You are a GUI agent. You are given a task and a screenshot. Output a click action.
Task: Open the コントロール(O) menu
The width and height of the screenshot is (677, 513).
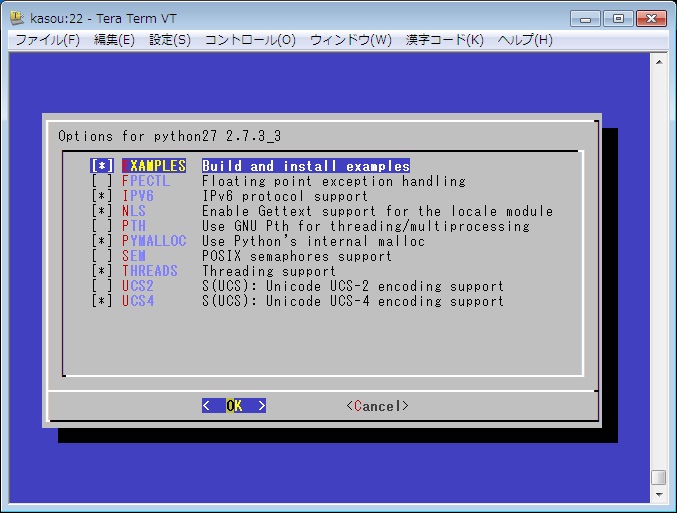click(250, 40)
